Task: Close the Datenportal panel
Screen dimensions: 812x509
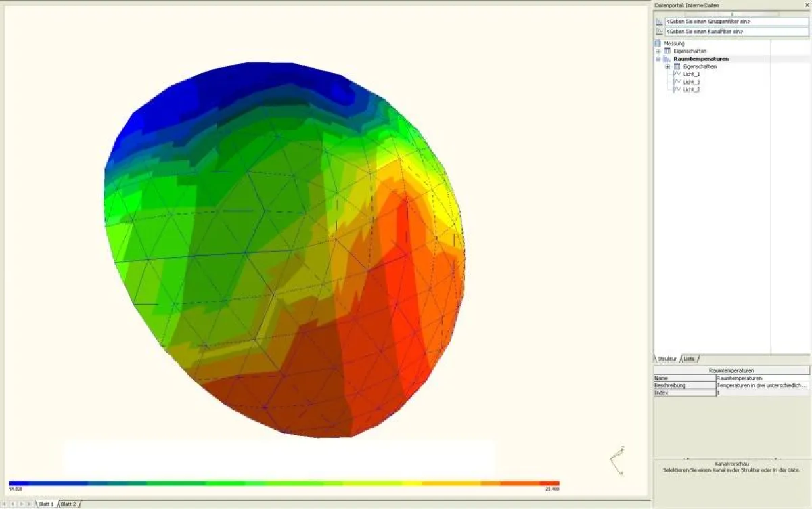Action: click(x=807, y=5)
